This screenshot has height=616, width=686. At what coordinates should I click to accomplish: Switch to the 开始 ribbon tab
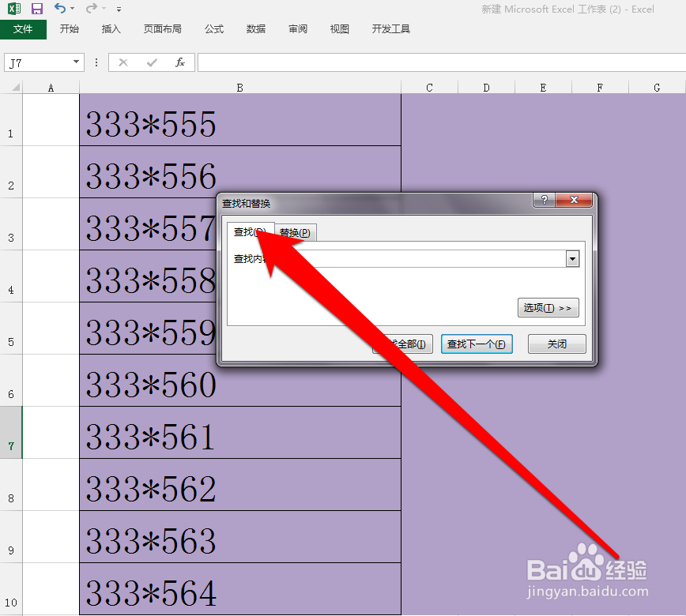click(70, 29)
